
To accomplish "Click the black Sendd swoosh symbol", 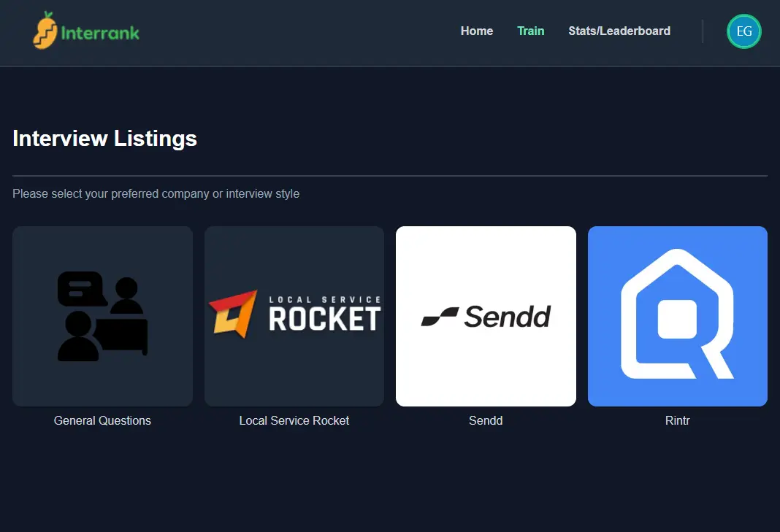I will pos(440,317).
